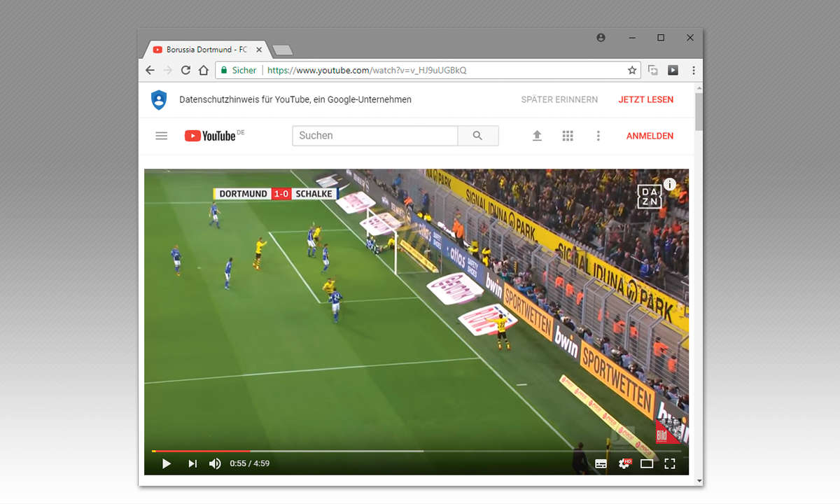840x504 pixels.
Task: Click ANMELDEN to sign in
Action: coord(650,136)
